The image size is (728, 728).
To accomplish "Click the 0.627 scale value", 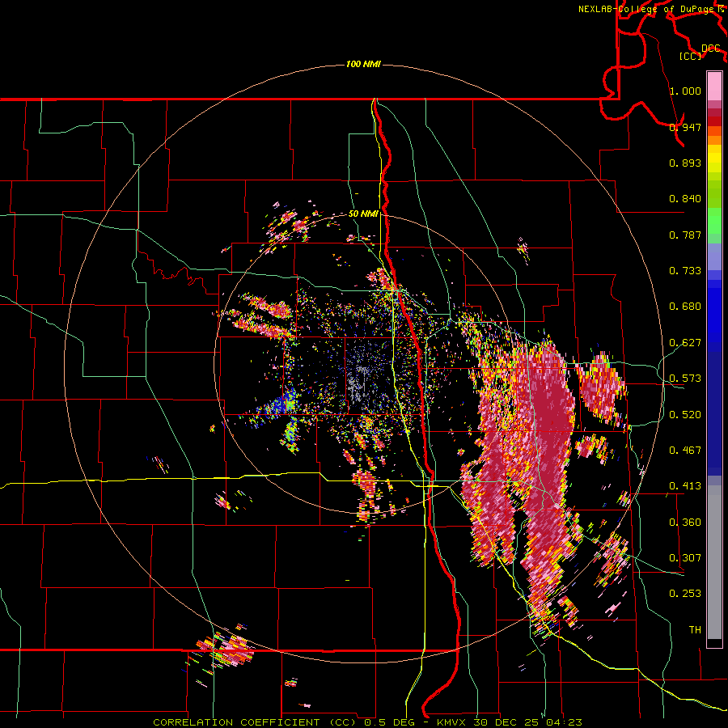I will click(x=685, y=343).
